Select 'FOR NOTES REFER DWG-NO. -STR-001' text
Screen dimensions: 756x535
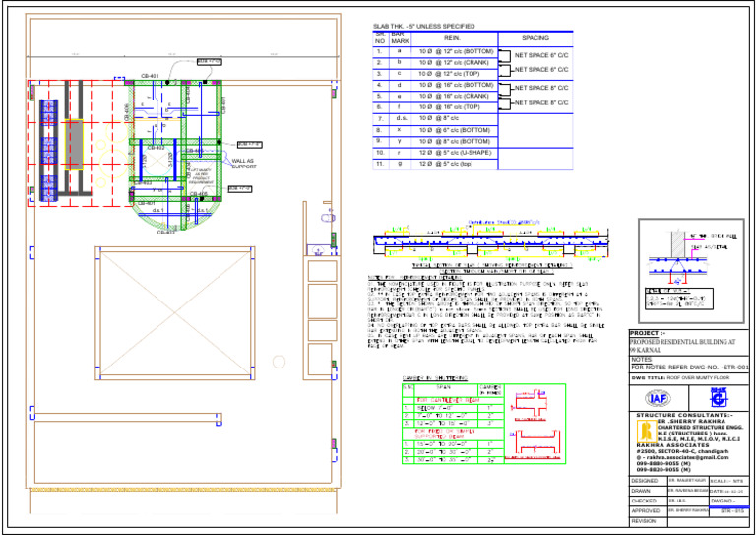tap(689, 368)
